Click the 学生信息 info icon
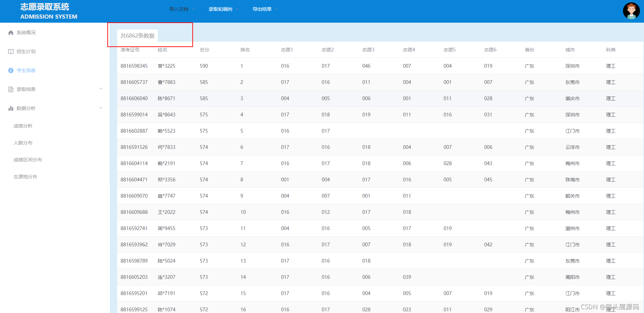The width and height of the screenshot is (644, 313). (11, 70)
